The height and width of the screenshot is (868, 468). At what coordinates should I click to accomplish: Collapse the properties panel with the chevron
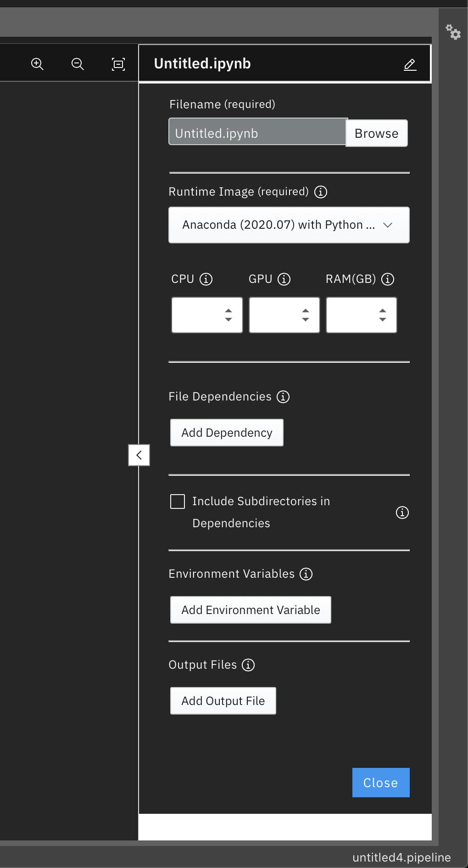tap(139, 455)
